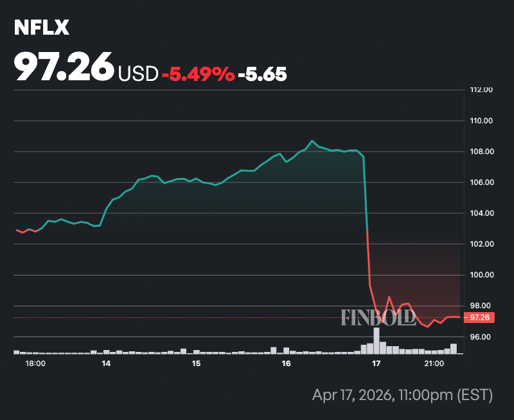Click the 112.00 price axis label
This screenshot has height=420, width=514.
[481, 90]
